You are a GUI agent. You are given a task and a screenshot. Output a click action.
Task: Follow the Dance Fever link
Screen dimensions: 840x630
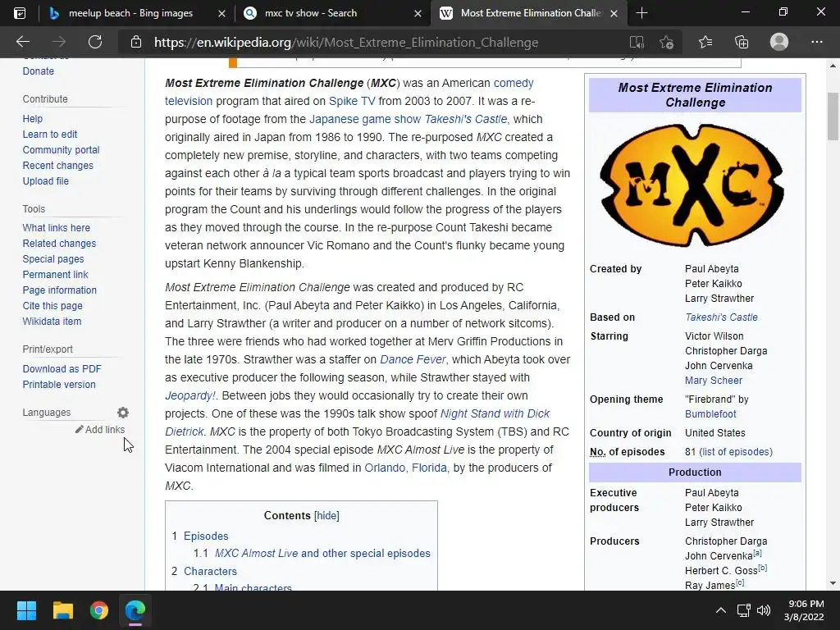413,359
